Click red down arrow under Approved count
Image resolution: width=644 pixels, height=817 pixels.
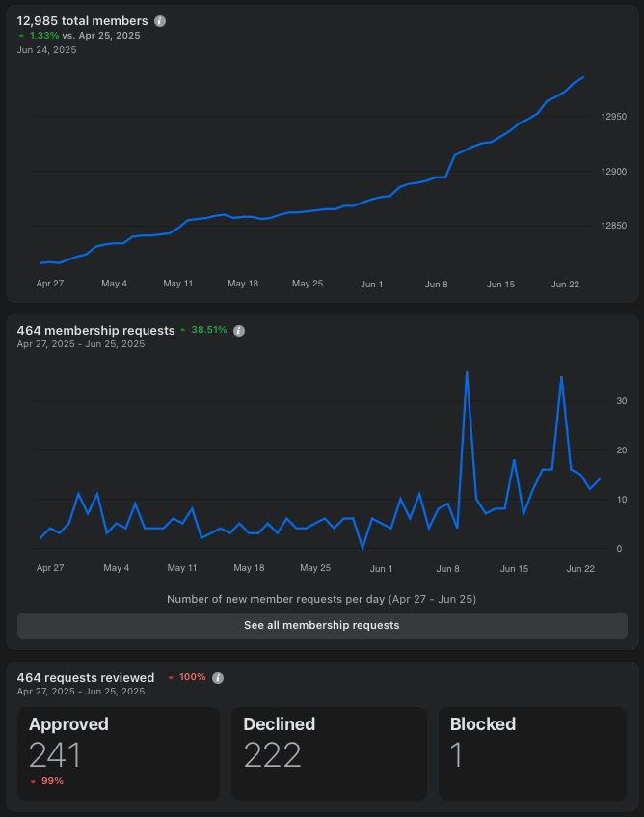tap(33, 781)
